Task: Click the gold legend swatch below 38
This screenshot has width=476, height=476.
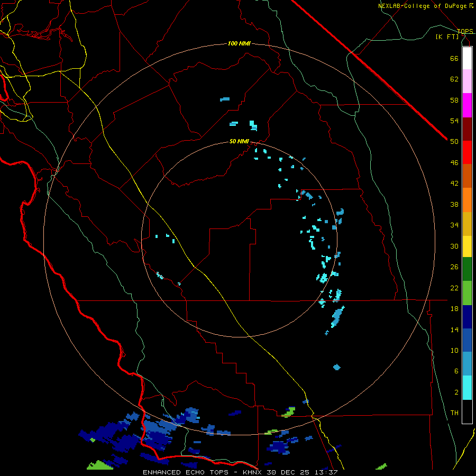Action: [x=467, y=224]
